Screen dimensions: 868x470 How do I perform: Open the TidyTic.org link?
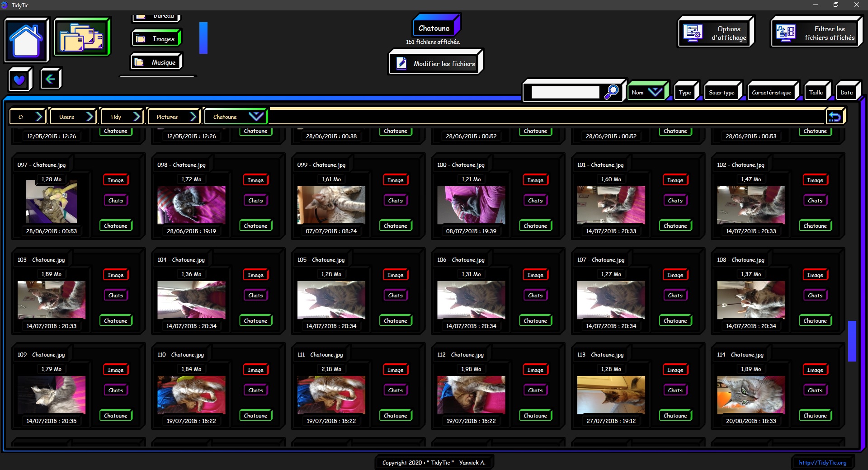pos(822,462)
